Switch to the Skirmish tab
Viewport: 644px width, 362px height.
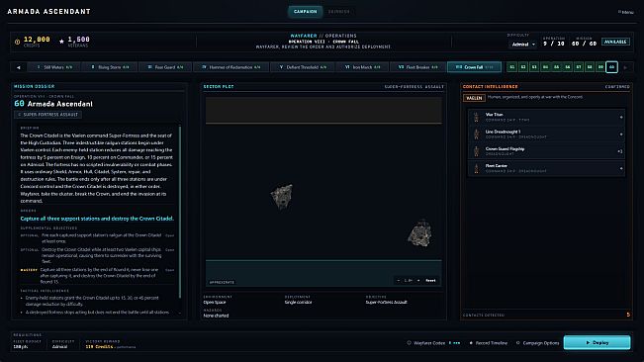pos(339,12)
